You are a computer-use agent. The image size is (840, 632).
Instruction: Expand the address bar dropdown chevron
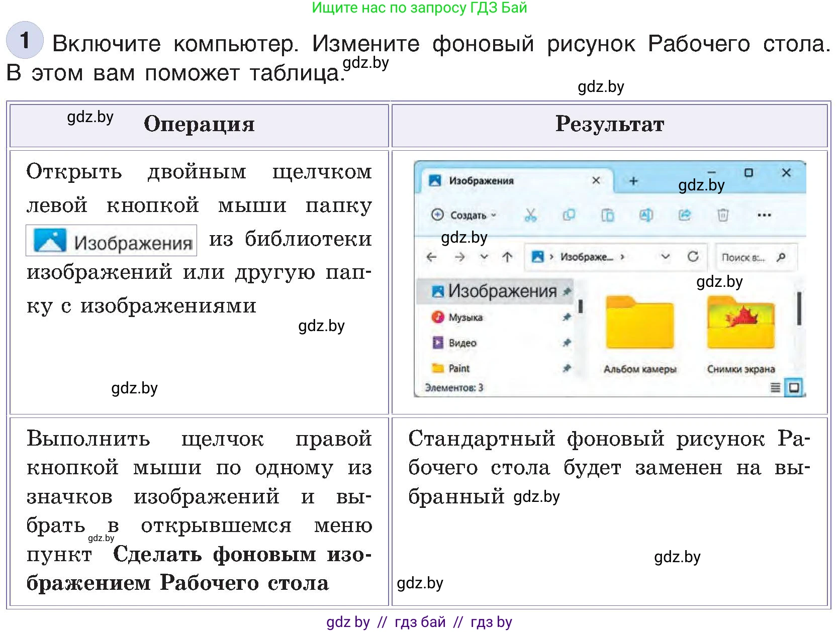point(665,257)
